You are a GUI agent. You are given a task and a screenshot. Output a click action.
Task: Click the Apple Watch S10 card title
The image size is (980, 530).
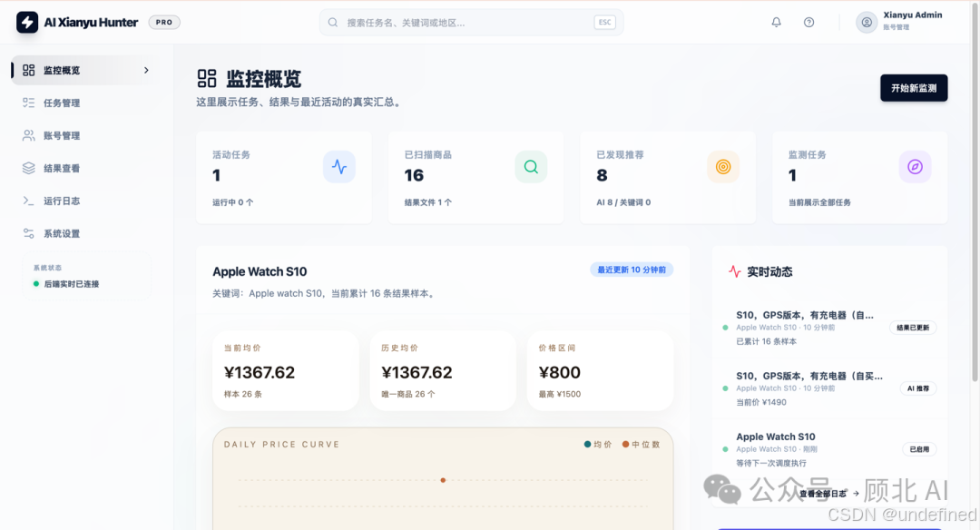pyautogui.click(x=260, y=272)
